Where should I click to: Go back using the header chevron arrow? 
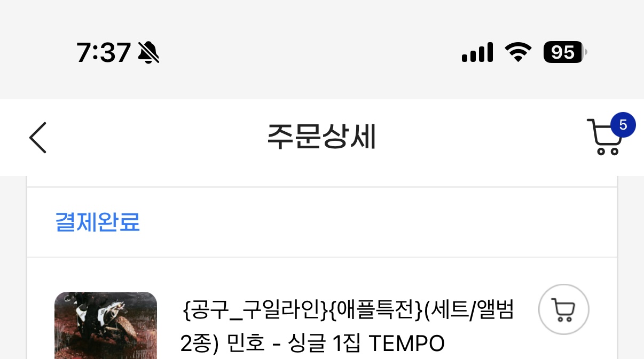pos(38,138)
